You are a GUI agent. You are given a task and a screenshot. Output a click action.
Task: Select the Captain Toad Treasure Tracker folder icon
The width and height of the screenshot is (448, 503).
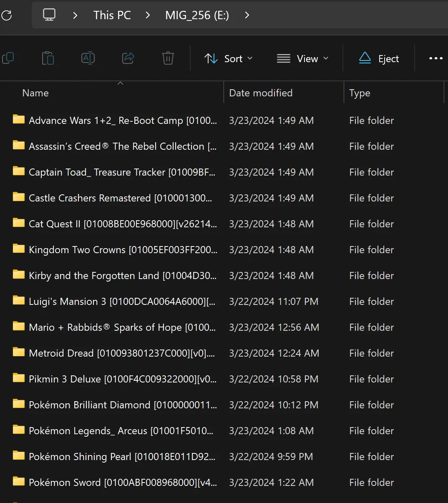[x=18, y=171]
